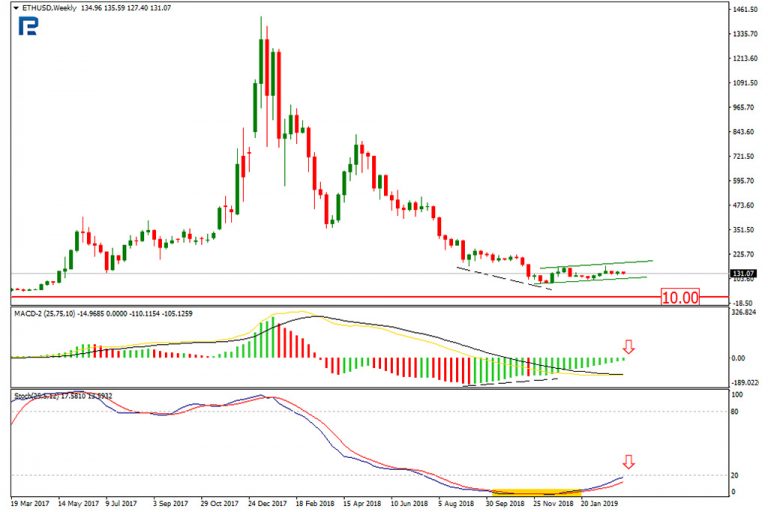Image resolution: width=768 pixels, height=512 pixels.
Task: Click the red down arrow in Stochastic panel
Action: coord(628,461)
